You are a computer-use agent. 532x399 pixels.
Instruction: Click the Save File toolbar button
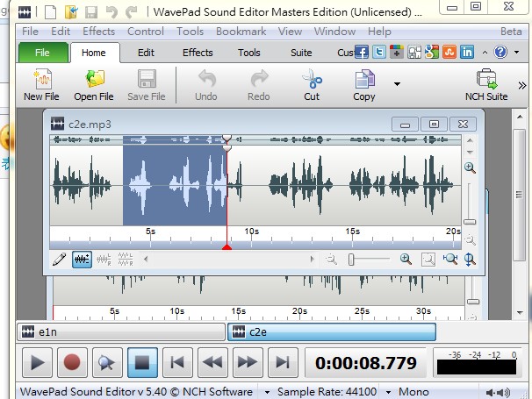click(x=147, y=85)
